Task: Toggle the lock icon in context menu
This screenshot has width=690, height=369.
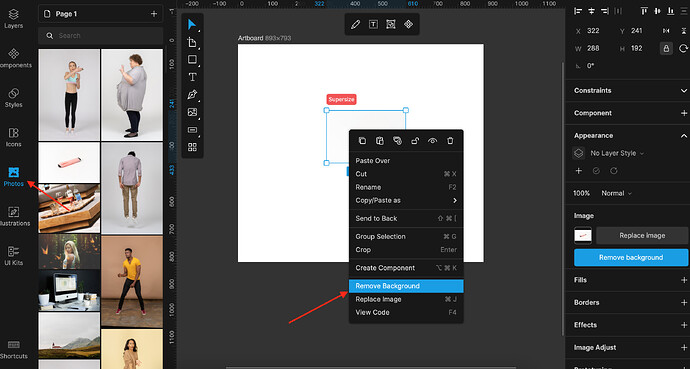Action: click(415, 141)
